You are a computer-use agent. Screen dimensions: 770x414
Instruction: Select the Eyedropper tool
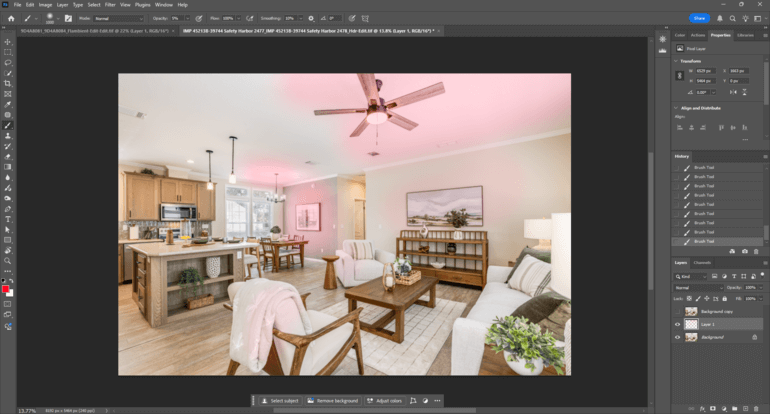point(8,104)
